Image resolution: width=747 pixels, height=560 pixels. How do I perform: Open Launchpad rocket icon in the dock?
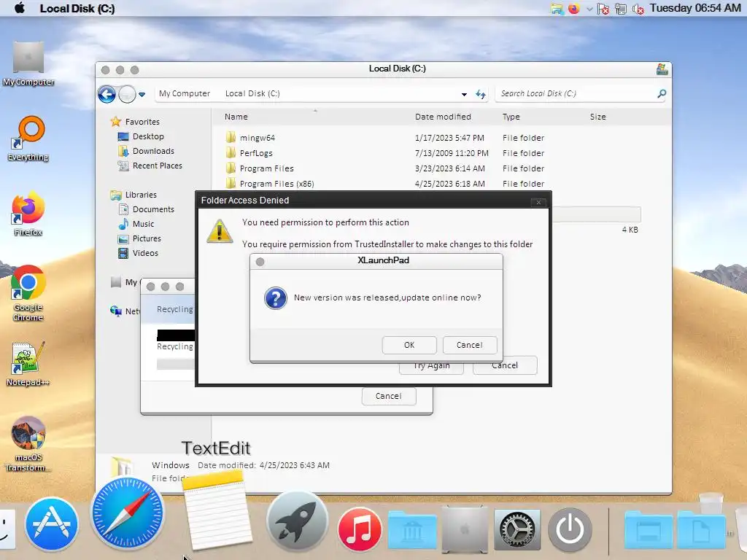pos(297,522)
